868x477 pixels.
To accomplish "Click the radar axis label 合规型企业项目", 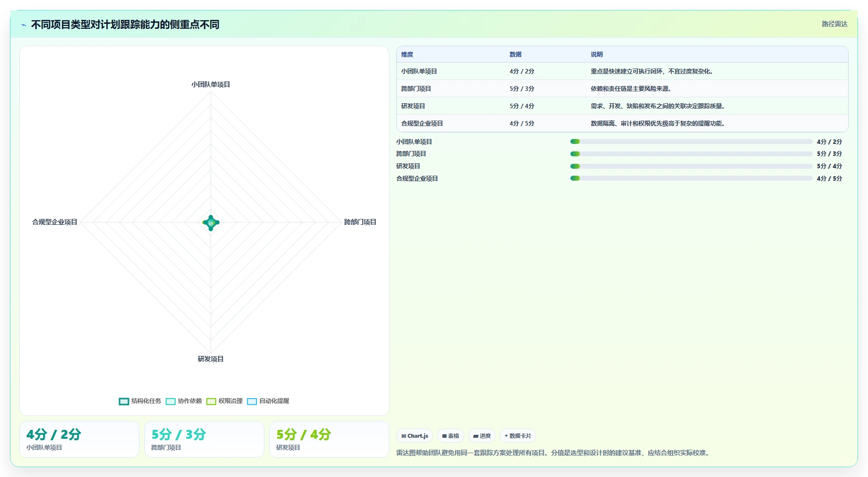I will coord(55,222).
